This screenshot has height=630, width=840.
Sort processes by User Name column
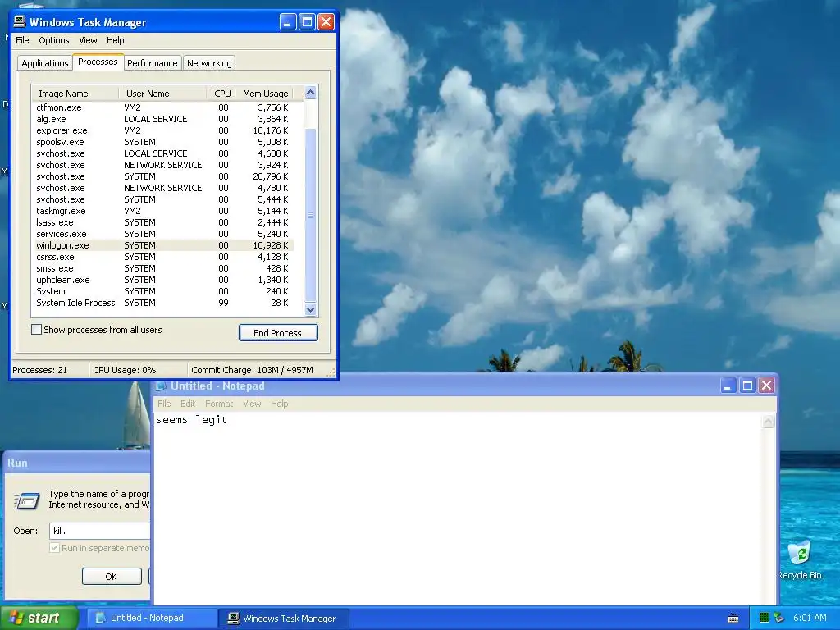162,94
